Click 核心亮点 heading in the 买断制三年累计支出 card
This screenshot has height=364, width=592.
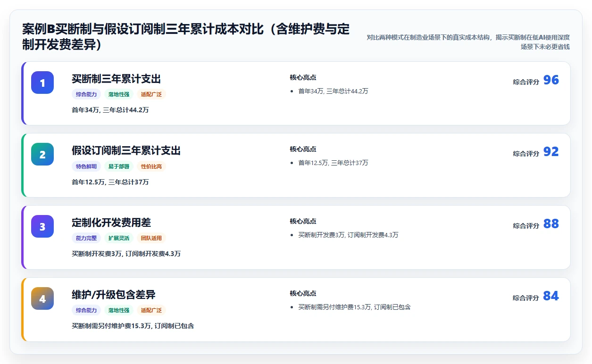pyautogui.click(x=303, y=77)
